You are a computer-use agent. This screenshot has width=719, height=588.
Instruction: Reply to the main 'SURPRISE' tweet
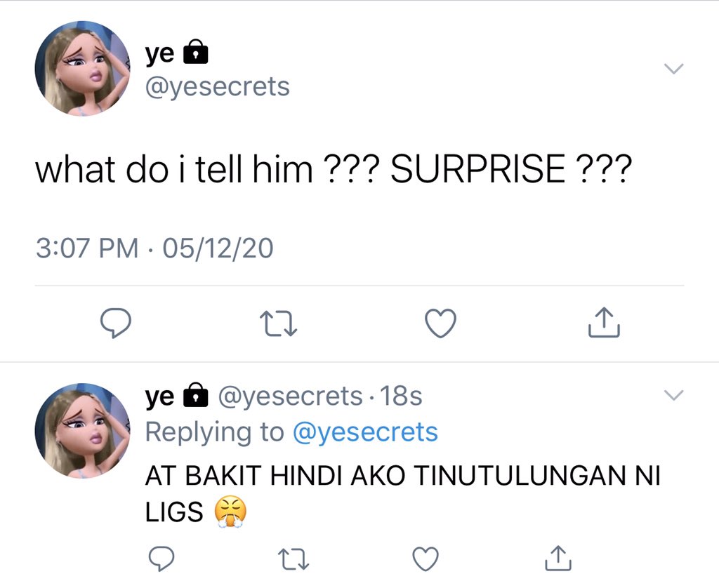click(116, 323)
